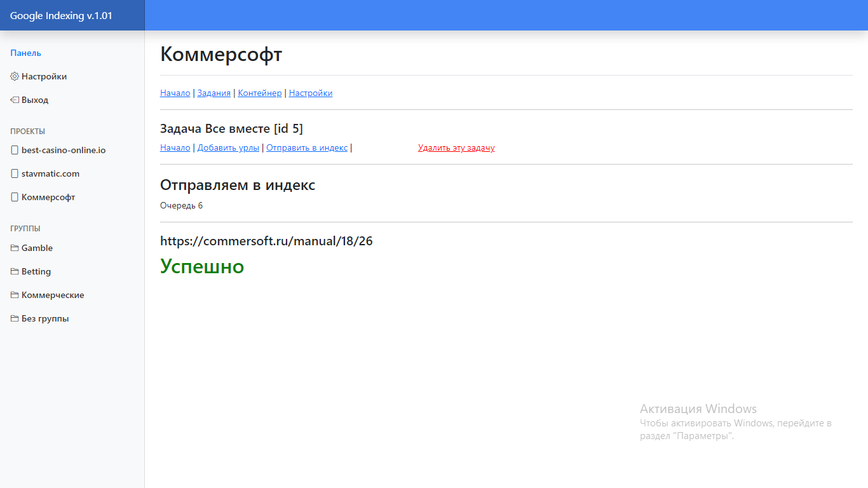This screenshot has width=868, height=488.
Task: Click the Коммерческие group folder icon
Action: (x=15, y=295)
